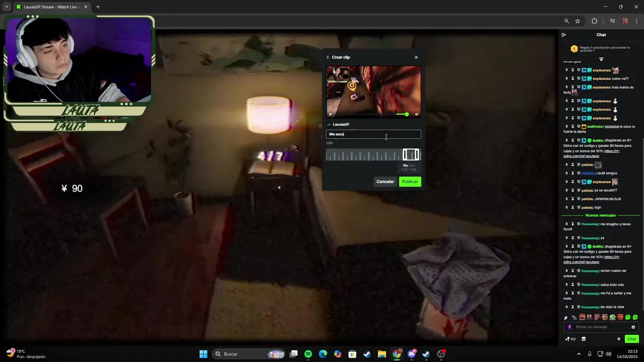Play the clip preview video
Screen dimensions: 644x362
click(x=331, y=114)
